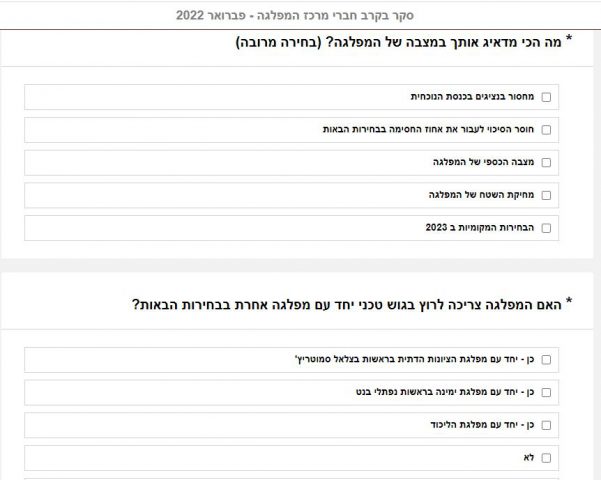The height and width of the screenshot is (480, 601).
Task: Click label text about 'אחוז החסימה בבחירות הבאות'
Action: pos(430,130)
